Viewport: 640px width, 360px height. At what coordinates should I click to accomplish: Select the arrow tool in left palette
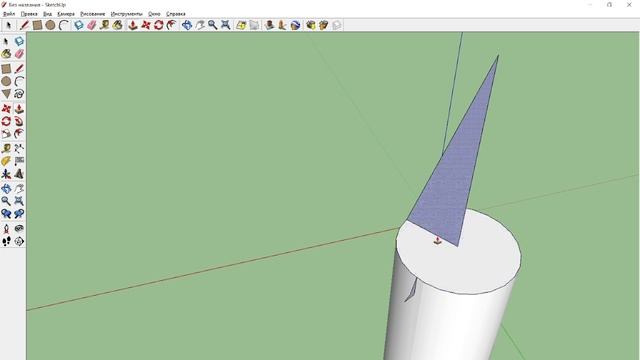coord(6,41)
